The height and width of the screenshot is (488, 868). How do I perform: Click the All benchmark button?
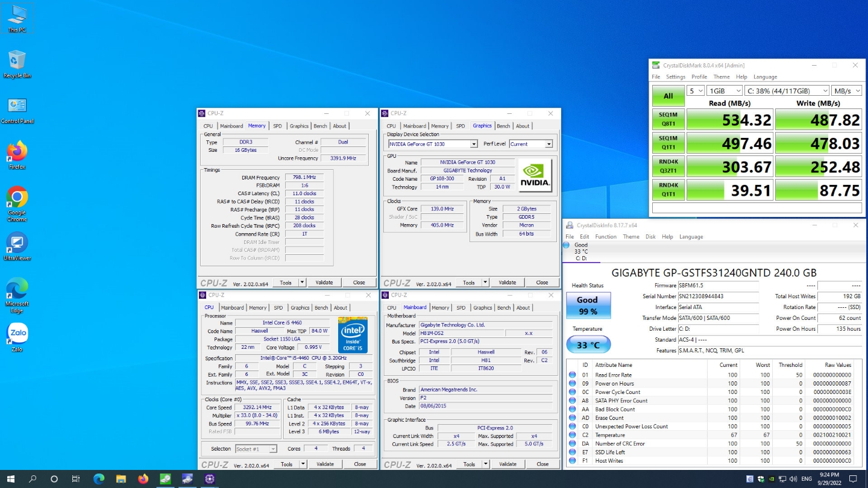(x=668, y=96)
